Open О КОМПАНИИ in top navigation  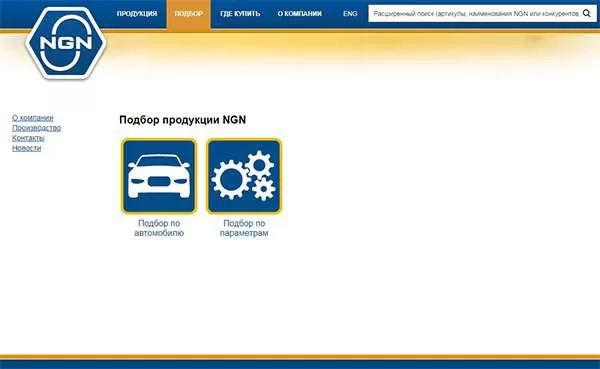pyautogui.click(x=300, y=14)
